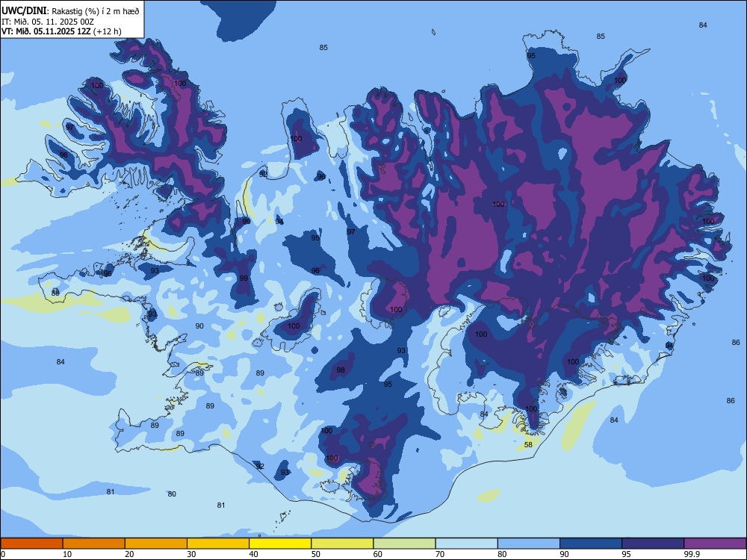This screenshot has width=747, height=560.
Task: Click the light green 60–70 legend swatch
Action: (x=404, y=544)
